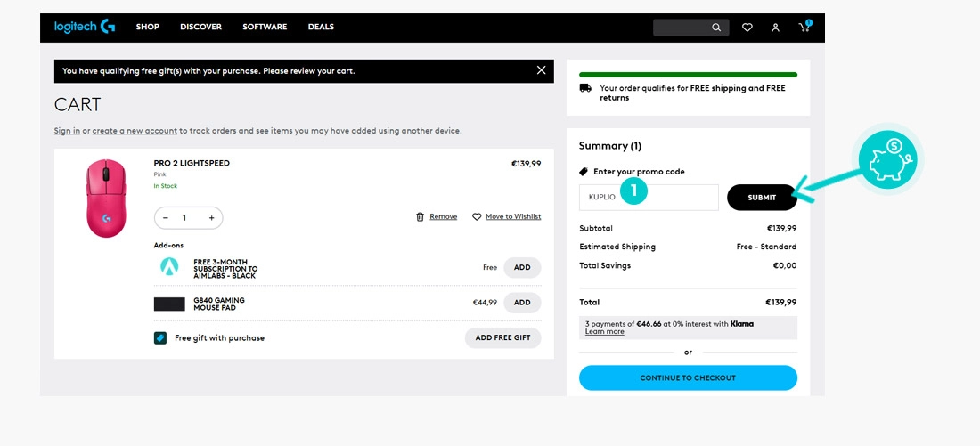The height and width of the screenshot is (446, 980).
Task: Click the Aimlabs add-on logo icon
Action: [x=169, y=267]
